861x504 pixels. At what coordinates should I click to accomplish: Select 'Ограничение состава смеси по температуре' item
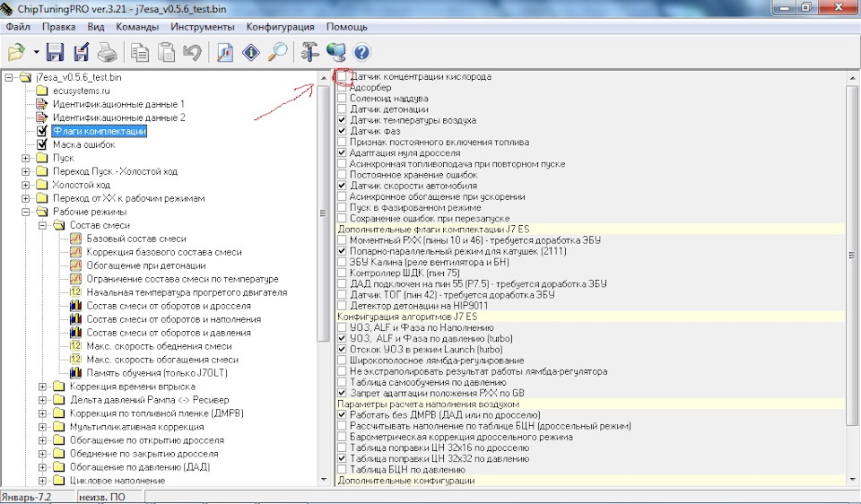coord(182,279)
